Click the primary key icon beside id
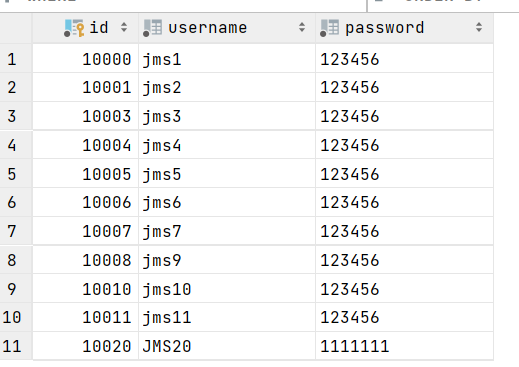 (x=74, y=28)
